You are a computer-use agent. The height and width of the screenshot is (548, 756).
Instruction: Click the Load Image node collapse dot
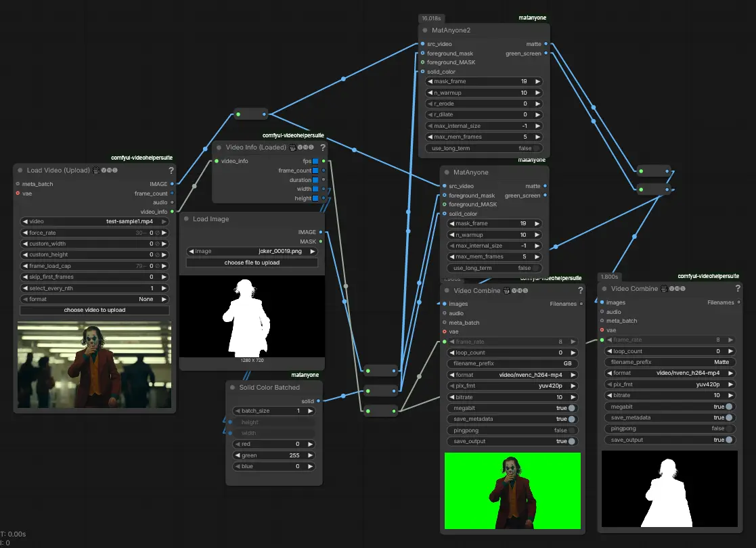pyautogui.click(x=186, y=219)
